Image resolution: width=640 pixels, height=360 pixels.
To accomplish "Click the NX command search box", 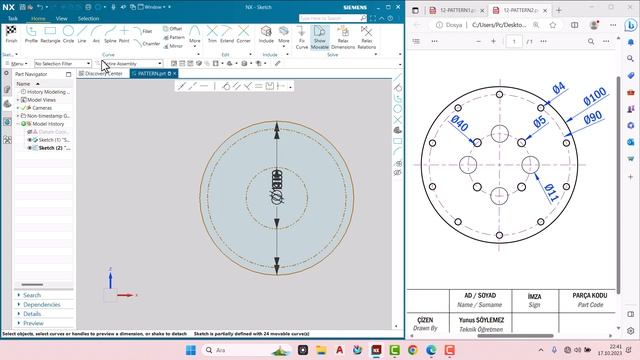I will pyautogui.click(x=333, y=18).
